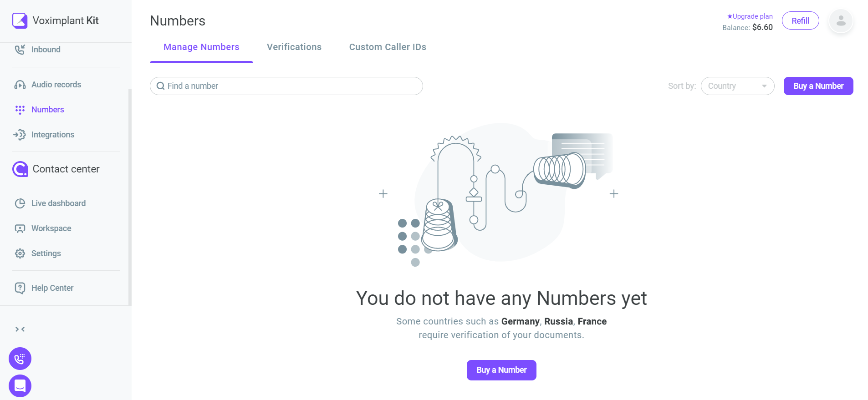The image size is (868, 400).
Task: Switch to Custom Caller IDs tab
Action: point(388,47)
